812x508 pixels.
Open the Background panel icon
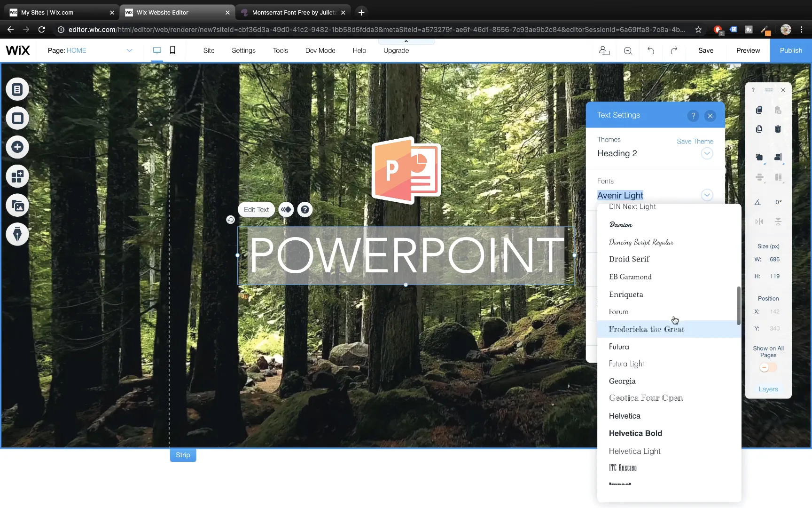17,118
